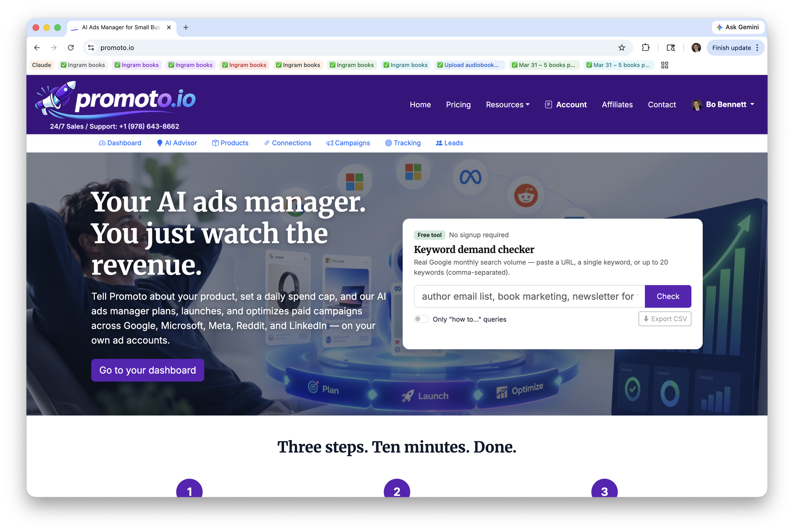The image size is (794, 532).
Task: Open the Extensions puzzle icon
Action: coord(645,48)
